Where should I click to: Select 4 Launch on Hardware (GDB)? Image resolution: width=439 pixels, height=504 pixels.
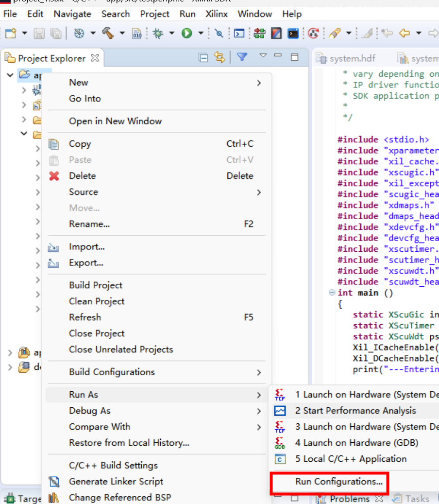click(355, 443)
